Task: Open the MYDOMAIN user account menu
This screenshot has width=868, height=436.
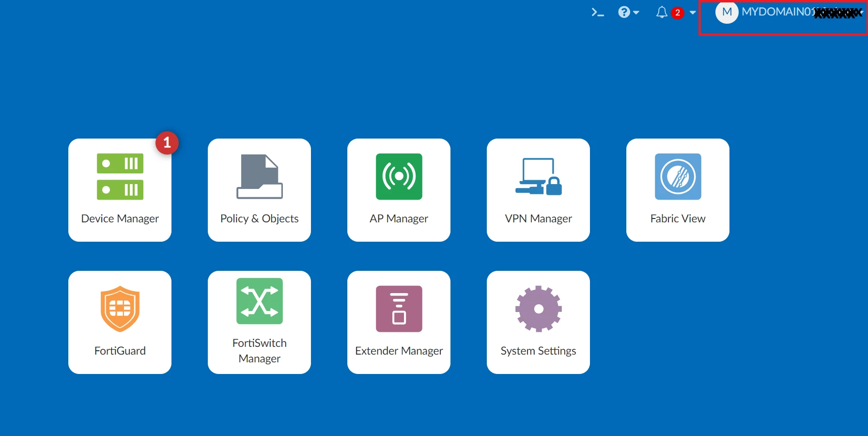Action: pos(789,12)
